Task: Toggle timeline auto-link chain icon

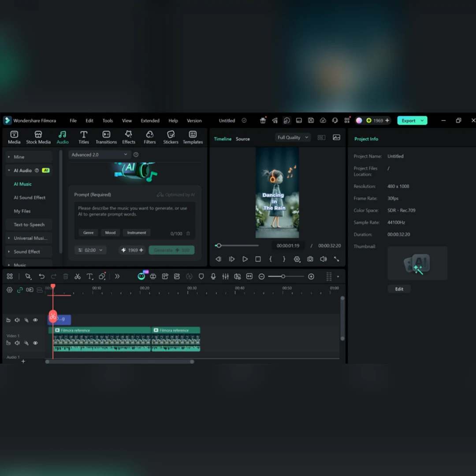Action: (x=20, y=290)
